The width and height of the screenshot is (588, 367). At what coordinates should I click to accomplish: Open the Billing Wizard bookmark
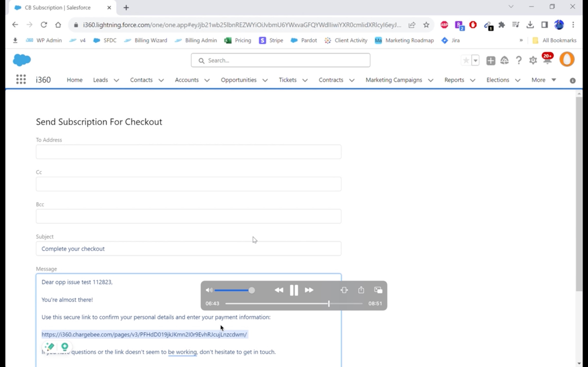[151, 41]
